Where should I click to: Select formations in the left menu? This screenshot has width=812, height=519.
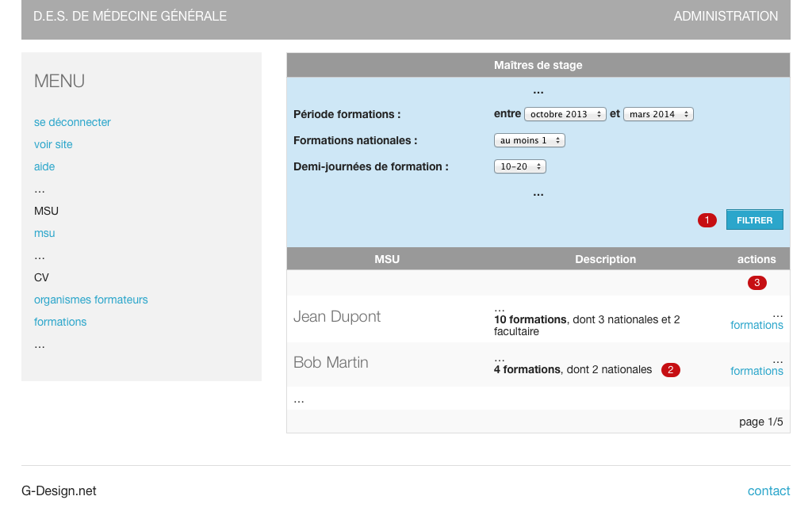tap(60, 322)
